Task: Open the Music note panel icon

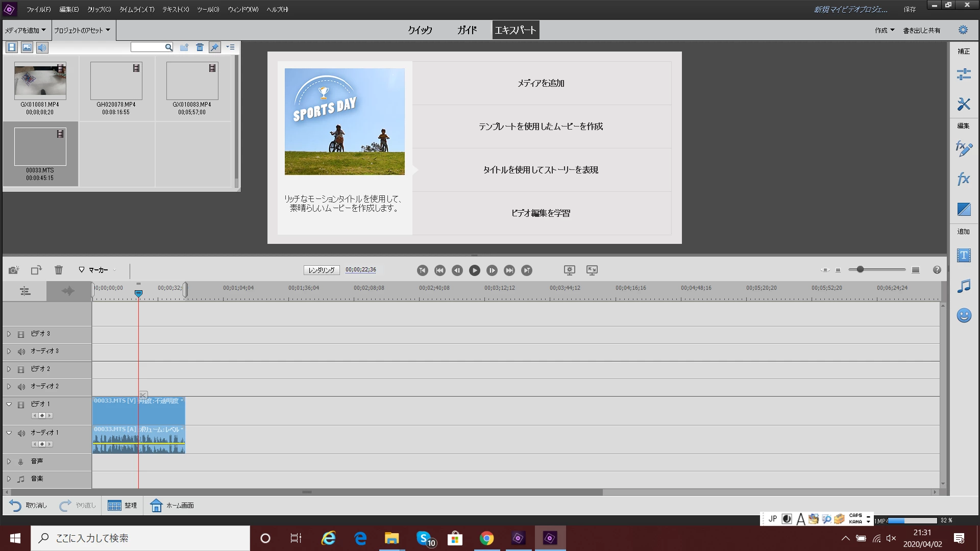Action: (964, 286)
